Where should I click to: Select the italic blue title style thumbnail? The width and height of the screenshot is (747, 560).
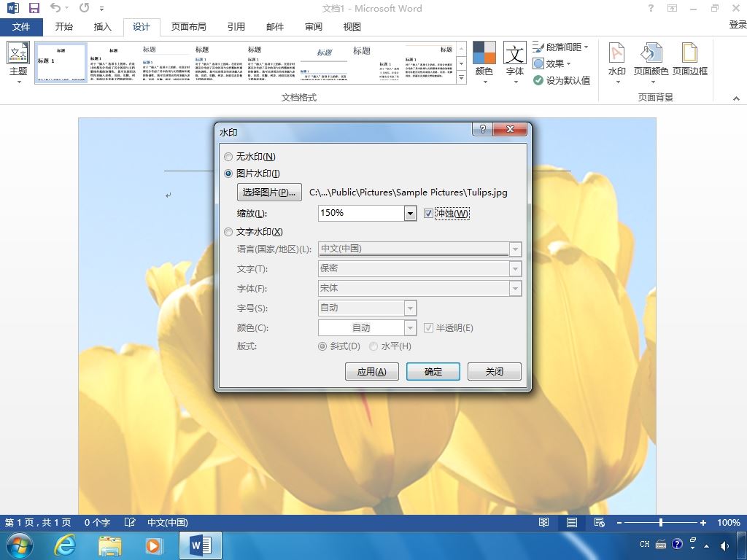point(324,63)
